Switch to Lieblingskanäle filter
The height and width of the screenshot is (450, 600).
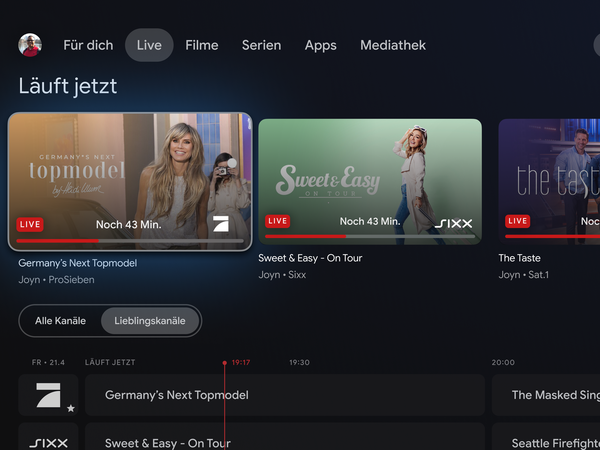click(x=150, y=321)
